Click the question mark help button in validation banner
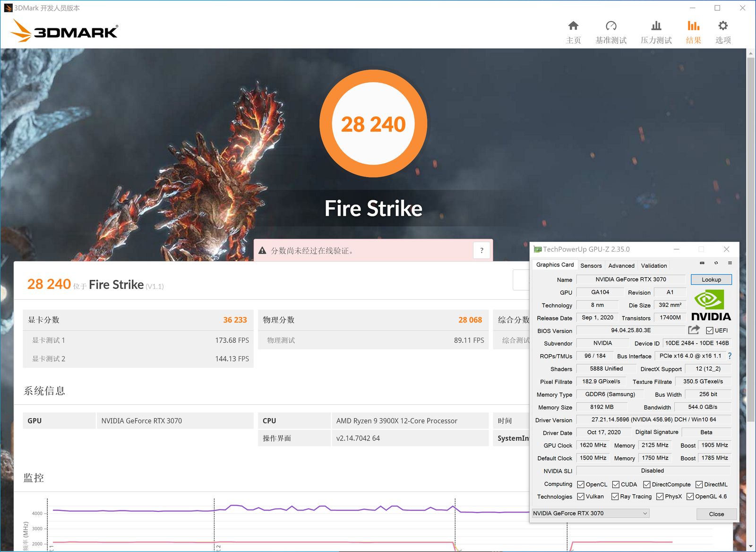The width and height of the screenshot is (756, 552). pos(481,250)
